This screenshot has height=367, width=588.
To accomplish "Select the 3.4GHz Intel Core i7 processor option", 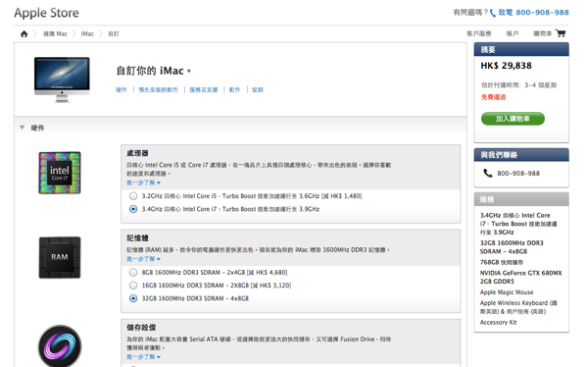I will pos(133,209).
